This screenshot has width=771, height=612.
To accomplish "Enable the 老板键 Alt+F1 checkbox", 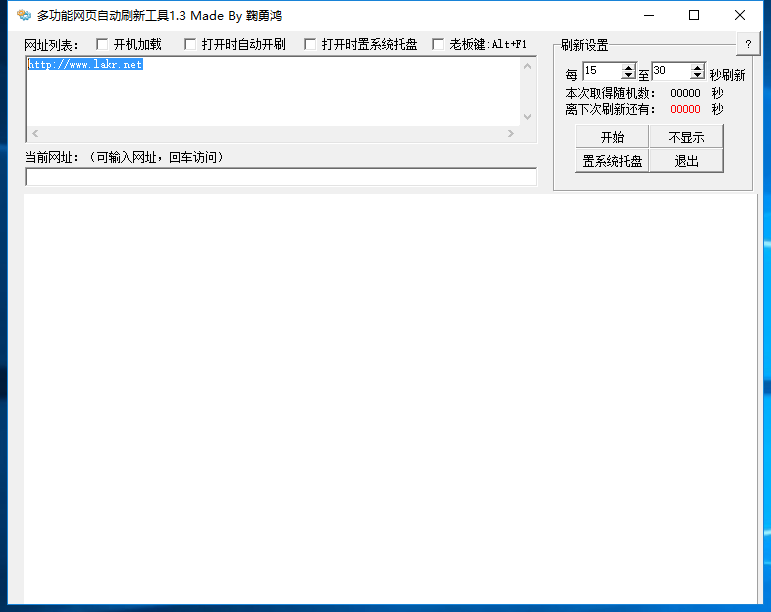I will 438,44.
